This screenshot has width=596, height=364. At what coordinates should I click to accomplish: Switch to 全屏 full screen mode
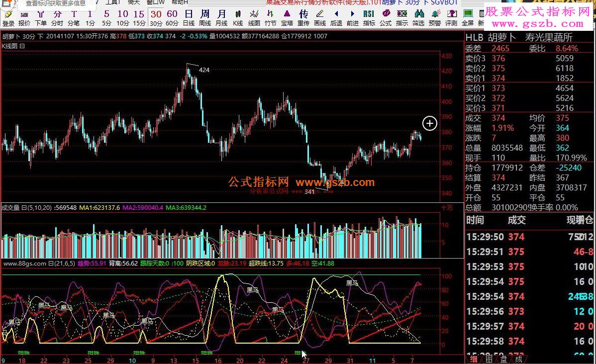pos(468,18)
